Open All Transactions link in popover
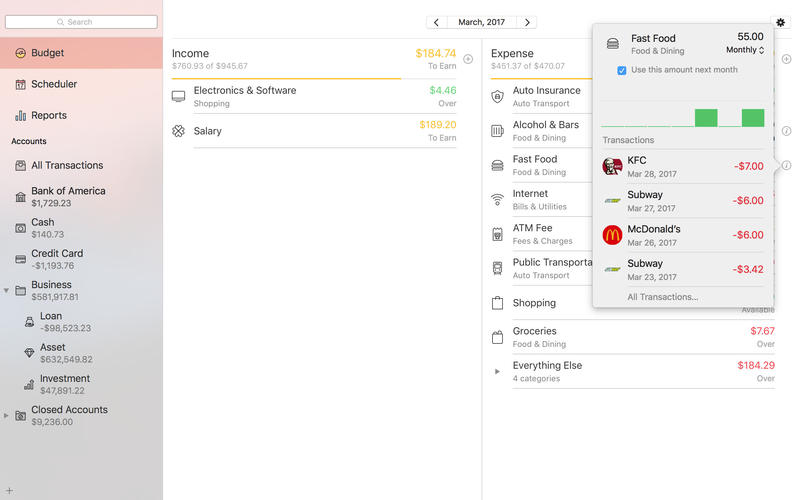 point(662,297)
